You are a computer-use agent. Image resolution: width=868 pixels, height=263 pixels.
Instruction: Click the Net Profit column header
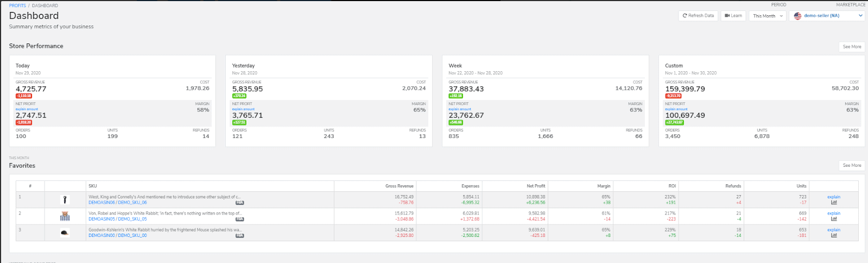(536, 186)
